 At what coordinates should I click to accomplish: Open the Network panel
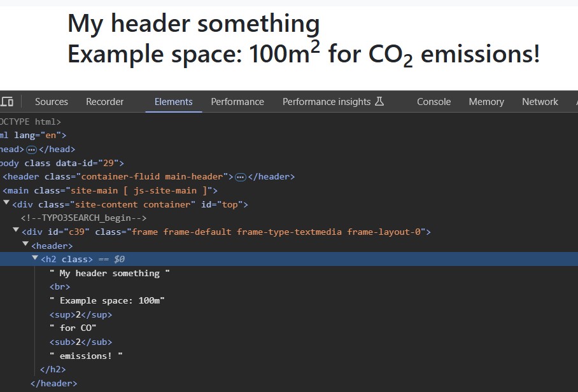(539, 101)
